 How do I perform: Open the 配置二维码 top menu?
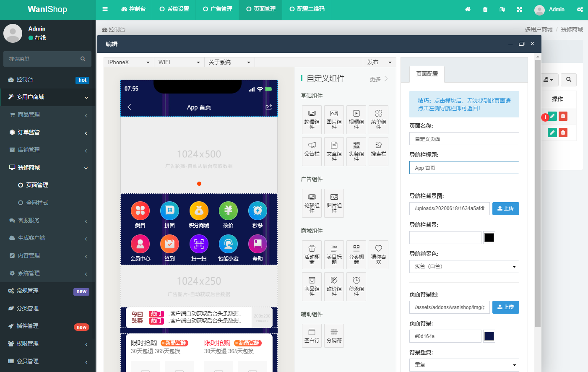[x=307, y=9]
